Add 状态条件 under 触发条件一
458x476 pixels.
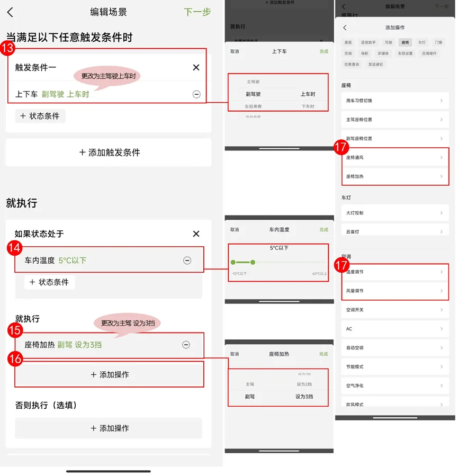click(40, 116)
